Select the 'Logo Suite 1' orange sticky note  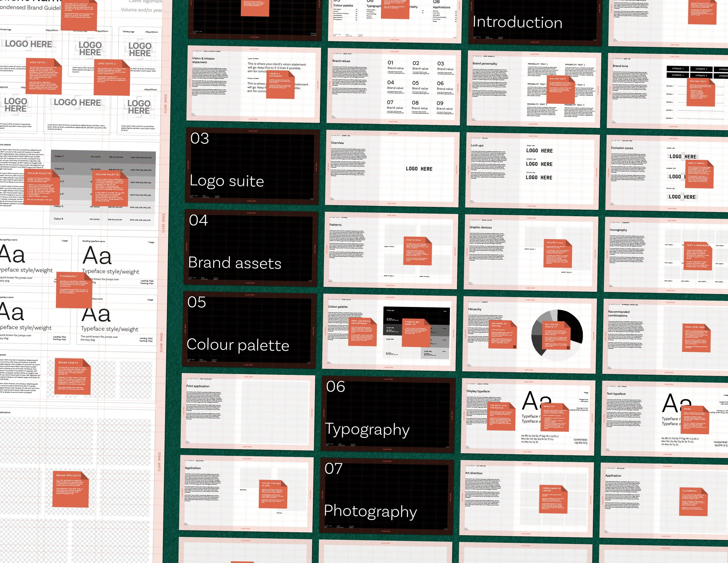coord(44,77)
